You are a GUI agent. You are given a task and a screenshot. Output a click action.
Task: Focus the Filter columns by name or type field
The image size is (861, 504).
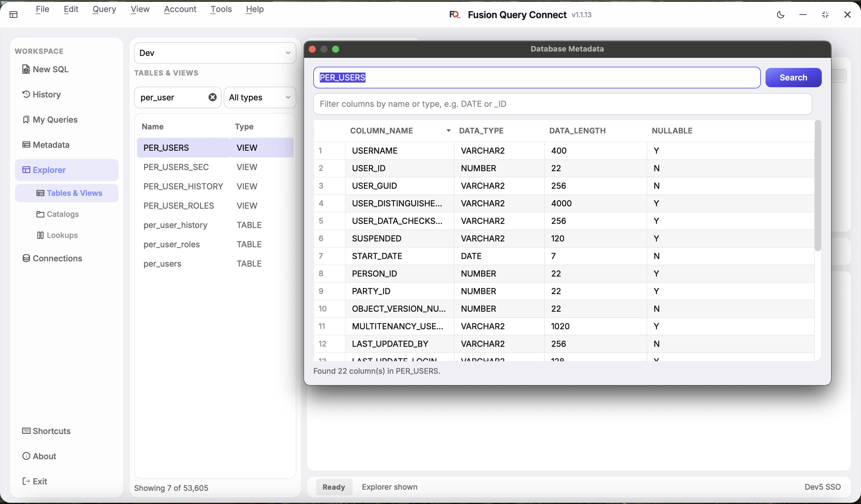coord(563,104)
